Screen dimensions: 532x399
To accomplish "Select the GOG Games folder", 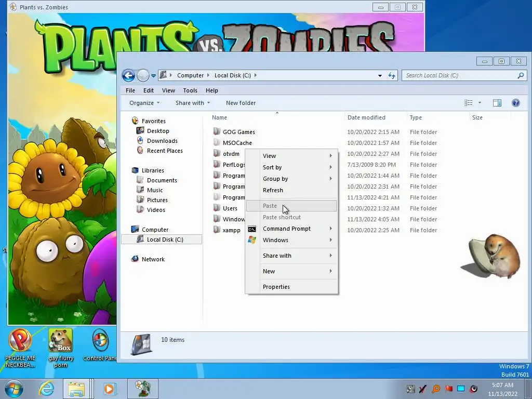I will [238, 131].
